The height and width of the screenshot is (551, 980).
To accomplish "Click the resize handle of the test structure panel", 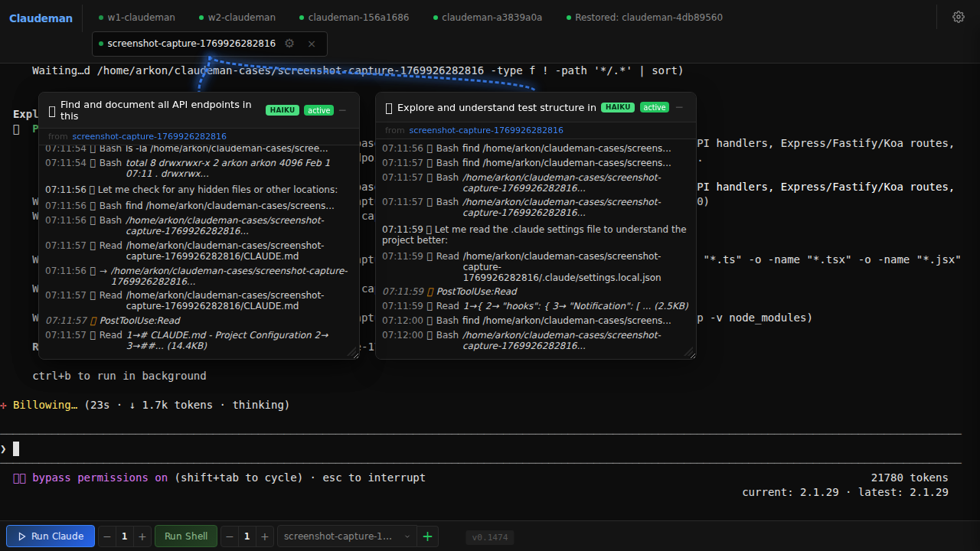I will [x=690, y=352].
